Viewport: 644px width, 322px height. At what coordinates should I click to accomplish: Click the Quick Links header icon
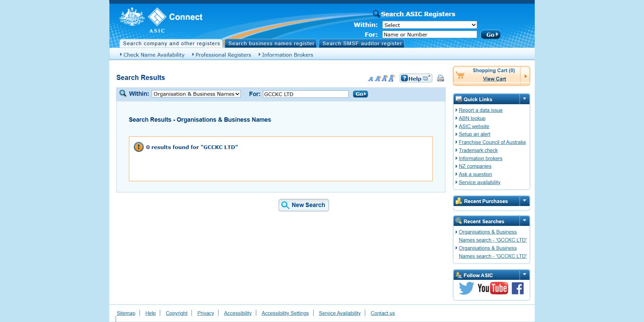(x=459, y=99)
